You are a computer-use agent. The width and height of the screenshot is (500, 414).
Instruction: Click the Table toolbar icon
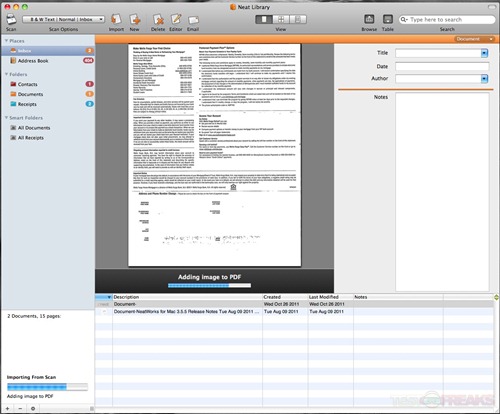[x=388, y=19]
